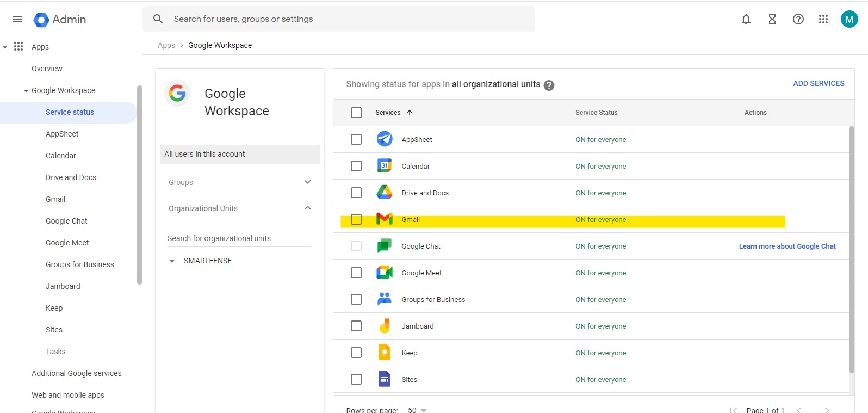The image size is (868, 413).
Task: Click the organizational units help icon
Action: pyautogui.click(x=549, y=85)
